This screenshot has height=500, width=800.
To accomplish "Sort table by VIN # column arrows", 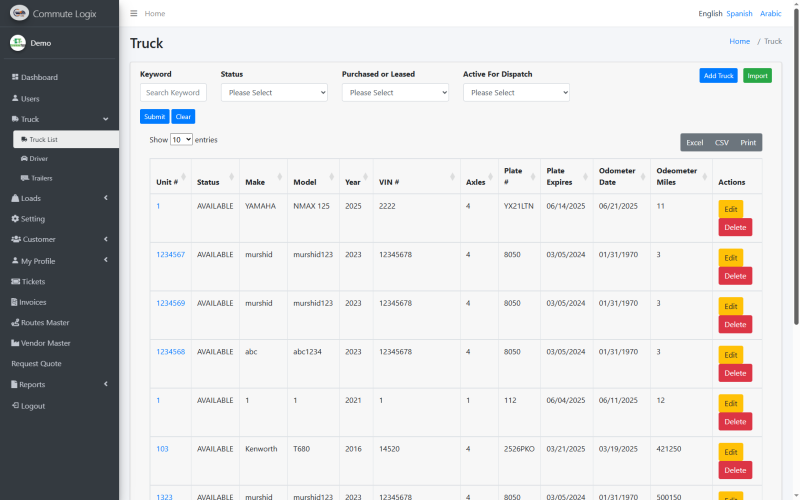I will (452, 177).
